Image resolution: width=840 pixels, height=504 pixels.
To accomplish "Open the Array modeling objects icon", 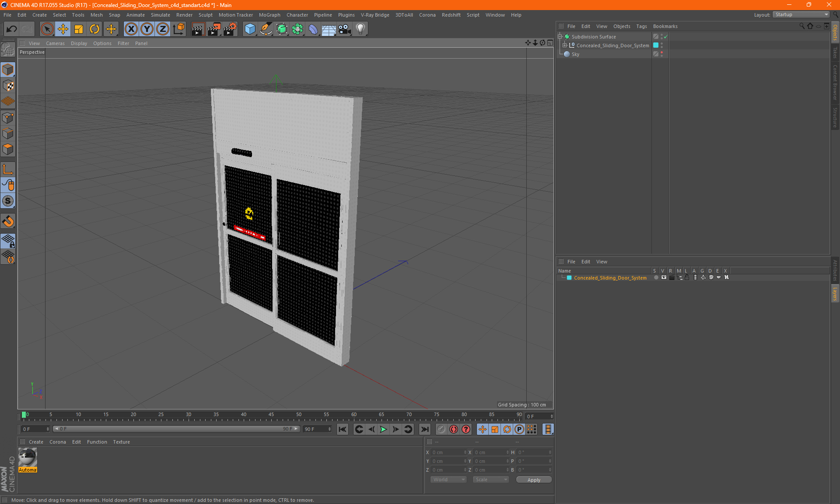I will [x=297, y=29].
